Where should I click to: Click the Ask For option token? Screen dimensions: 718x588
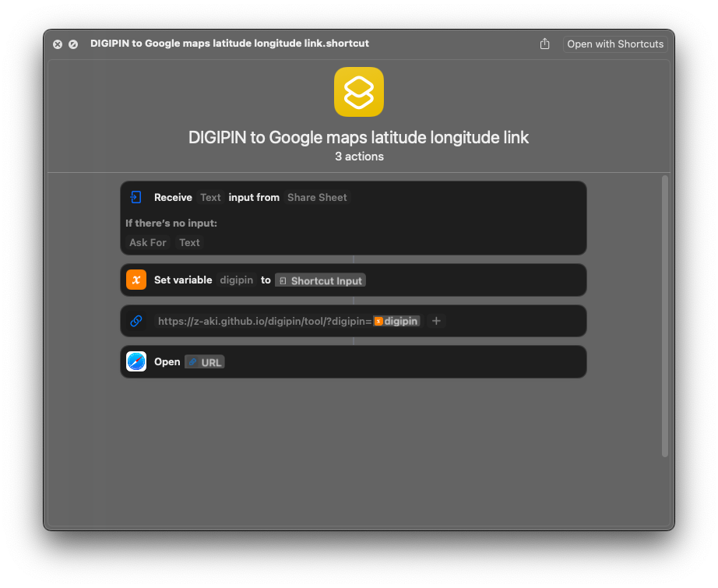click(x=147, y=242)
